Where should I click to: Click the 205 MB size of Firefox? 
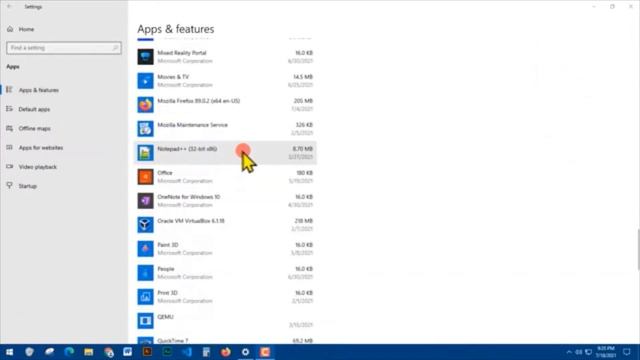303,101
